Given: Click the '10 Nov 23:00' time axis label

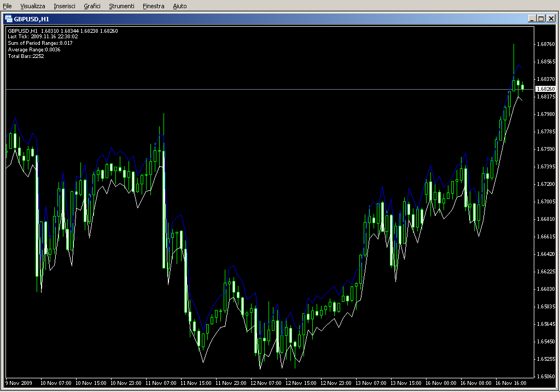Looking at the screenshot, I should (126, 383).
